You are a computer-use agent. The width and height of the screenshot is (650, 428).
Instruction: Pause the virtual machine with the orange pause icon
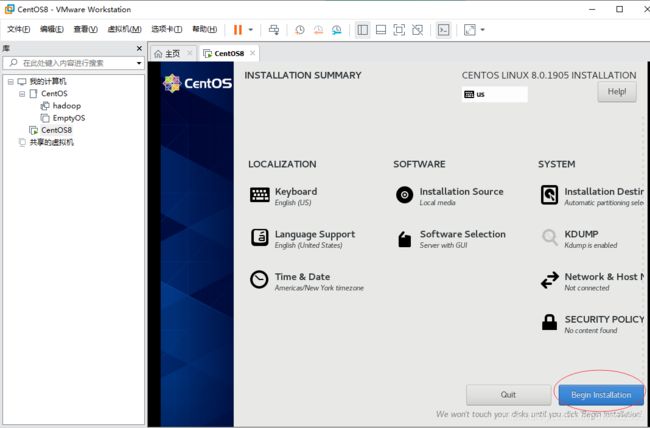click(238, 30)
